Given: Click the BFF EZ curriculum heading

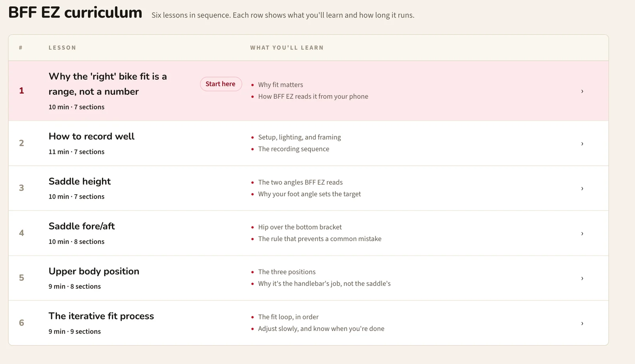Looking at the screenshot, I should point(75,13).
